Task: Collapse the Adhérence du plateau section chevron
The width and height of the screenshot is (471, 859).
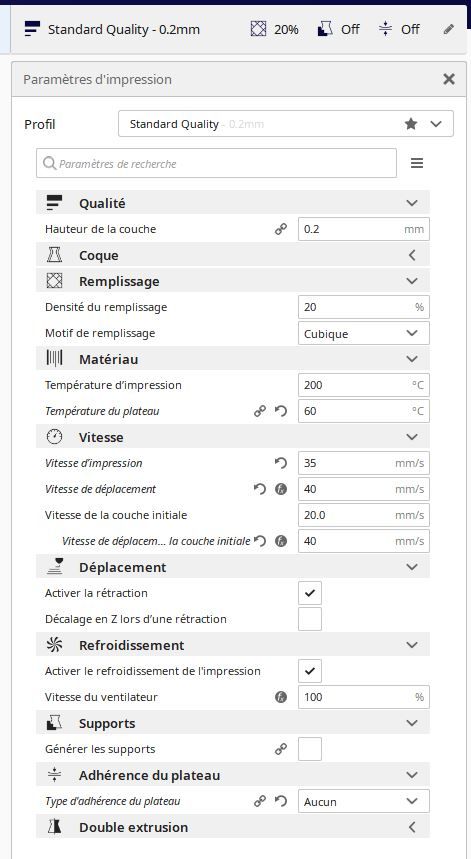Action: point(412,775)
